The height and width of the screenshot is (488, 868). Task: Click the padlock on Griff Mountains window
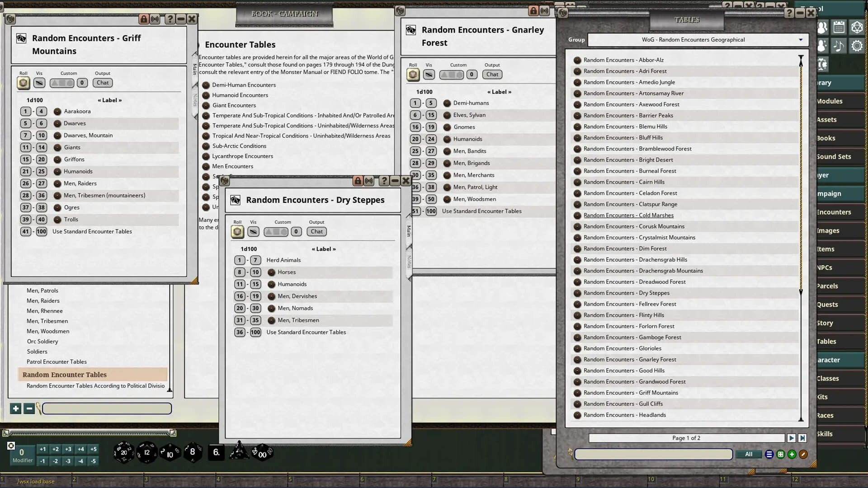pyautogui.click(x=144, y=19)
